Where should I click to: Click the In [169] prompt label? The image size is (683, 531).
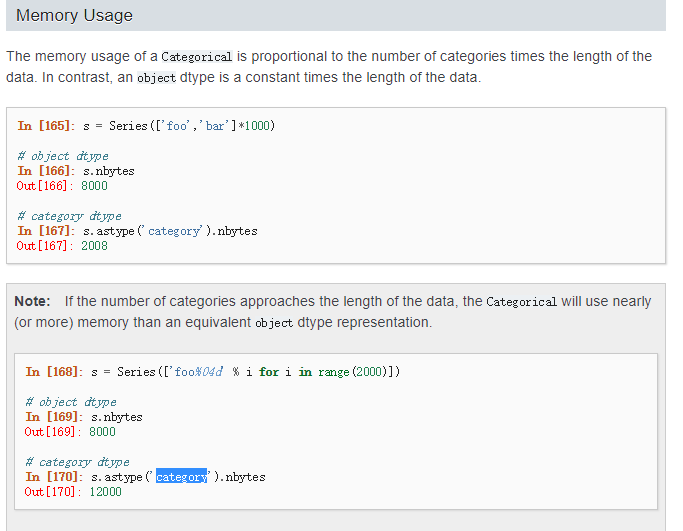coord(52,417)
